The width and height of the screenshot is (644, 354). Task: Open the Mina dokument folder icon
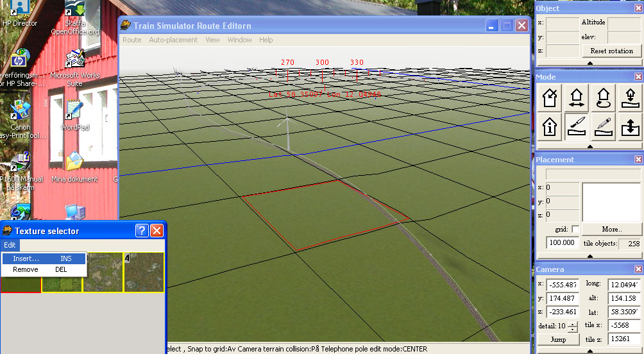[74, 167]
